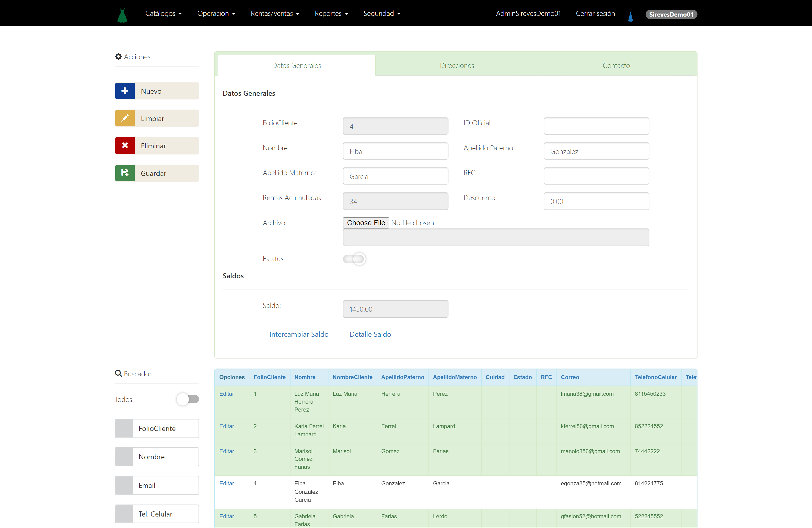Click the blue plus icon for Nuevo
This screenshot has height=528, width=812.
tap(125, 91)
